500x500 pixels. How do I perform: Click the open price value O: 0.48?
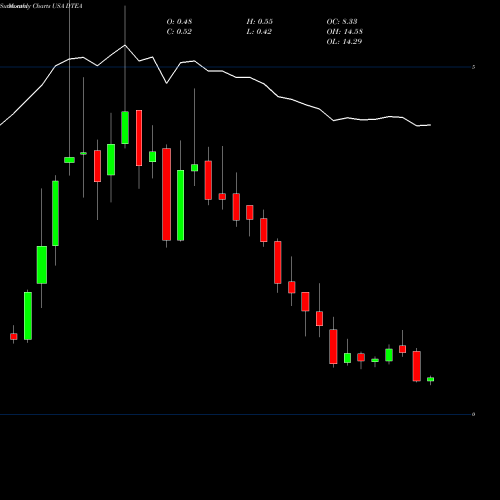pos(179,22)
